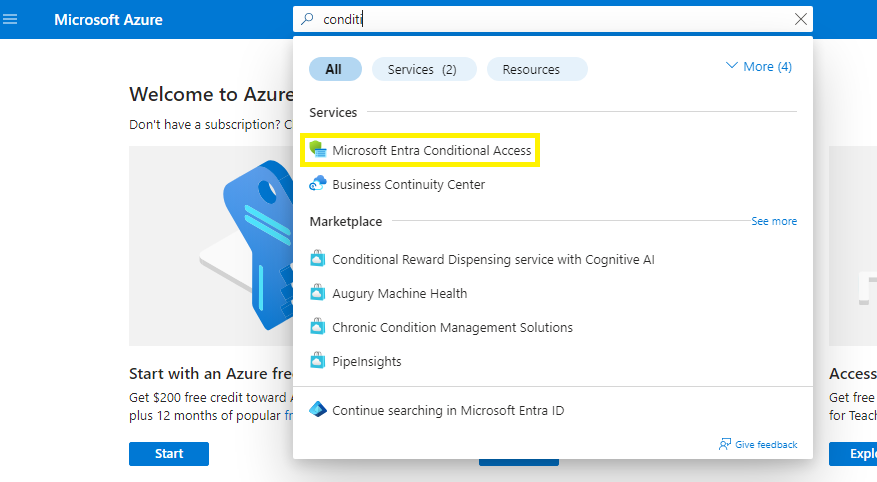The image size is (877, 482).
Task: Continue searching in Microsoft Entra ID
Action: click(448, 410)
